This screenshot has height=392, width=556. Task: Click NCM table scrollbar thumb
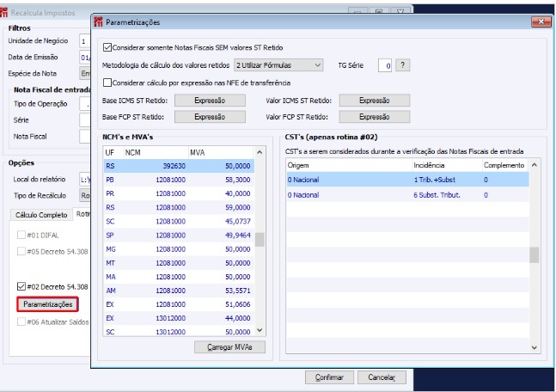click(x=260, y=240)
